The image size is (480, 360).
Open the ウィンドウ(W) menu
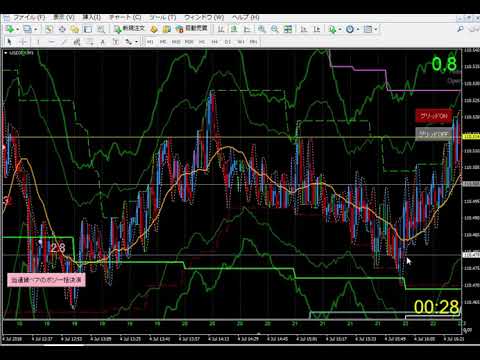click(204, 17)
